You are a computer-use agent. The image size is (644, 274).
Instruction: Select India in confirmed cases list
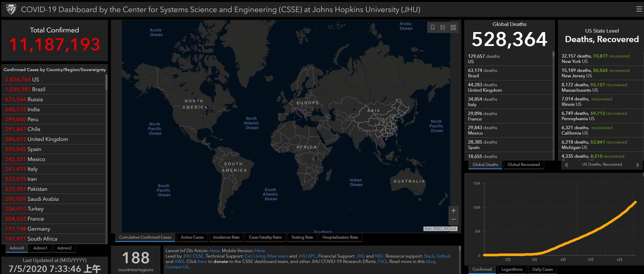(54, 109)
